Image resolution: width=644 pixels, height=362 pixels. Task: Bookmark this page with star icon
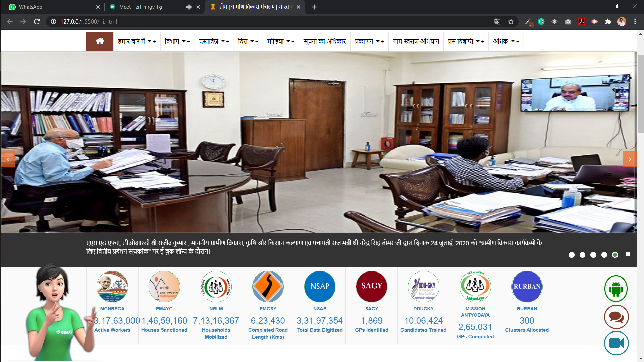511,22
